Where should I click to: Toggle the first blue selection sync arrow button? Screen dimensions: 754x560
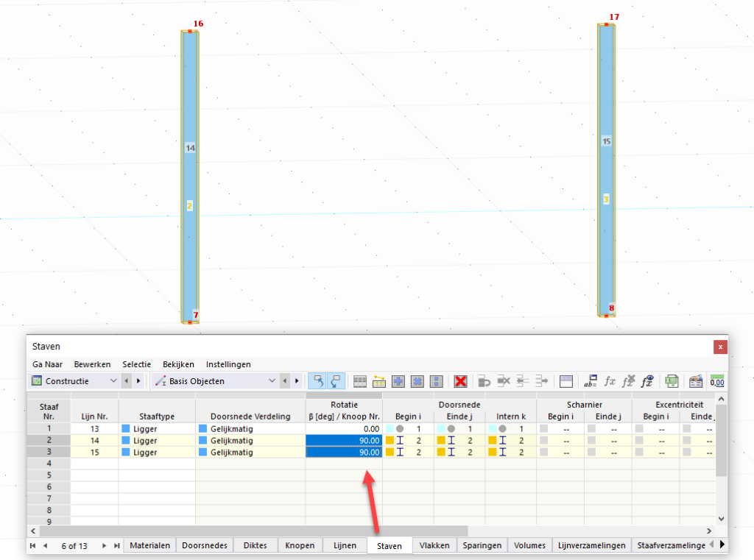(318, 381)
